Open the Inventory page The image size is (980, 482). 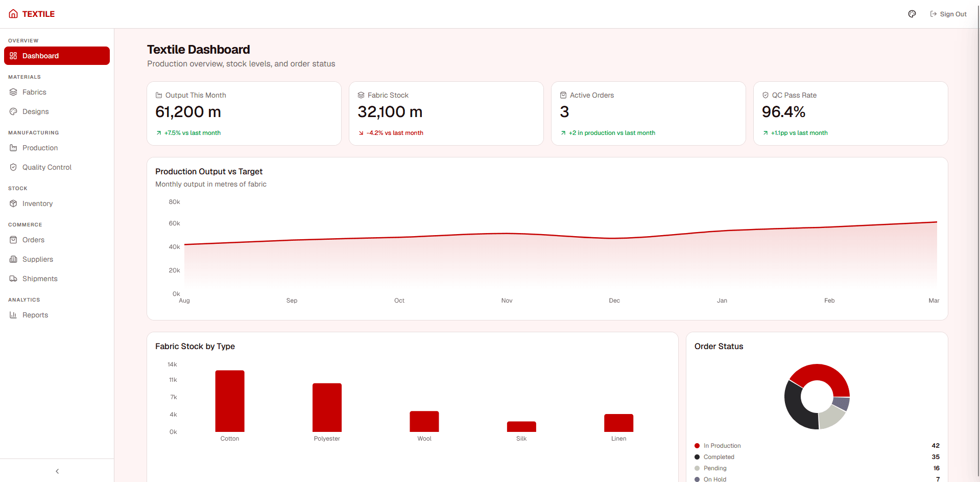tap(57, 203)
